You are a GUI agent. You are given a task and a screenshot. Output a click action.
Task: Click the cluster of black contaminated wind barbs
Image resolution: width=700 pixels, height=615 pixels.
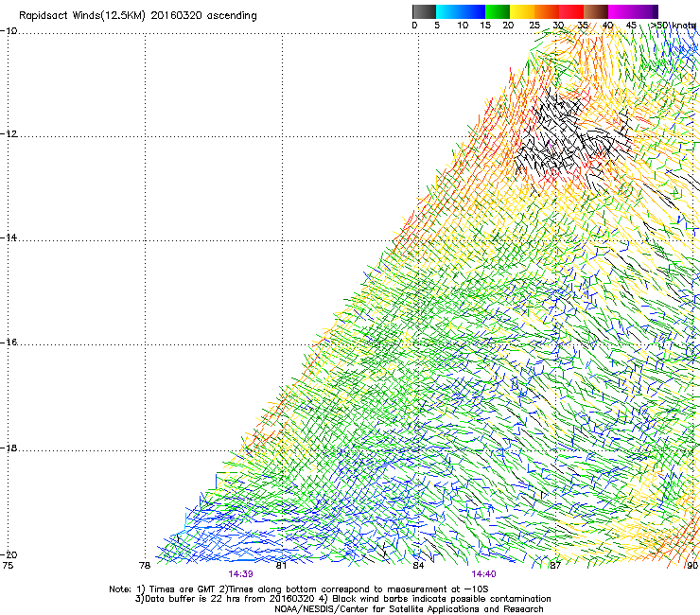click(571, 136)
